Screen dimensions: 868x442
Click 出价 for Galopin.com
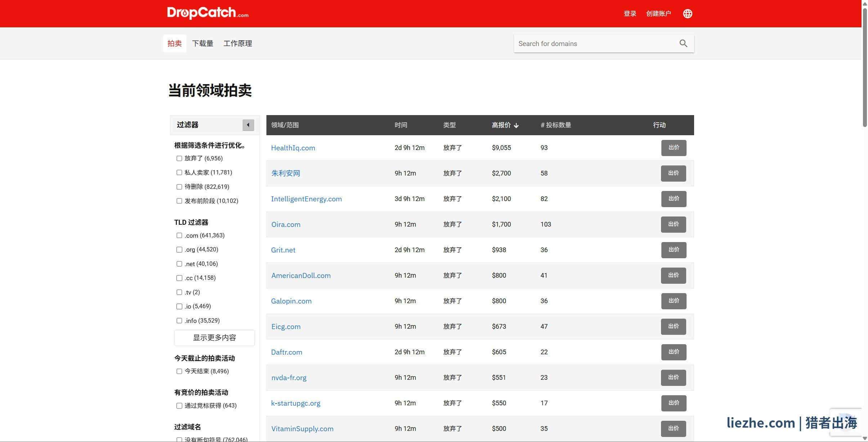coord(674,301)
